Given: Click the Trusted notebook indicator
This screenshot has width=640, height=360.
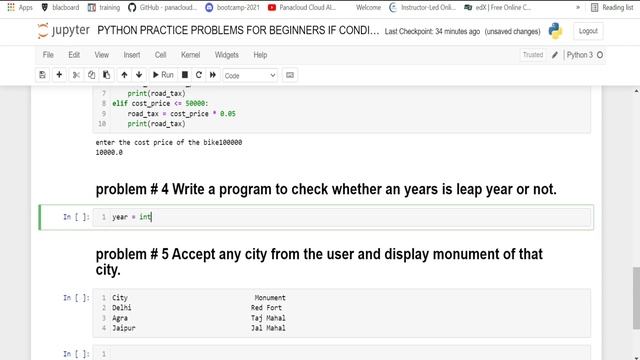Looking at the screenshot, I should pyautogui.click(x=533, y=55).
